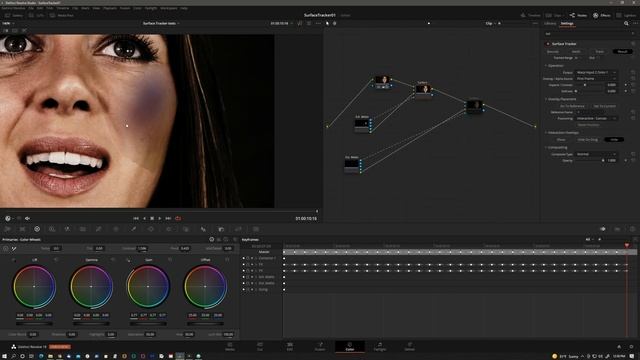The image size is (640, 360).
Task: Select the Gamma color wheel
Action: pyautogui.click(x=91, y=287)
